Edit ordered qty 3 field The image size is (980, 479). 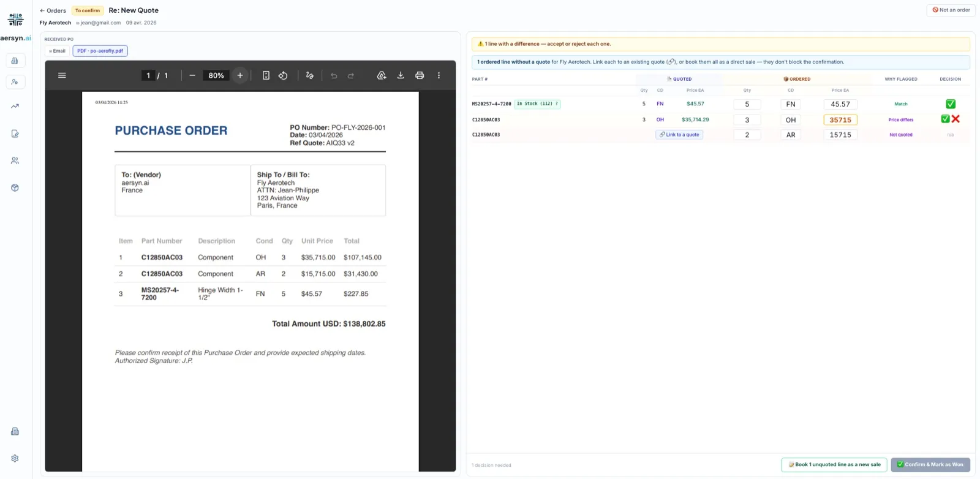[747, 120]
